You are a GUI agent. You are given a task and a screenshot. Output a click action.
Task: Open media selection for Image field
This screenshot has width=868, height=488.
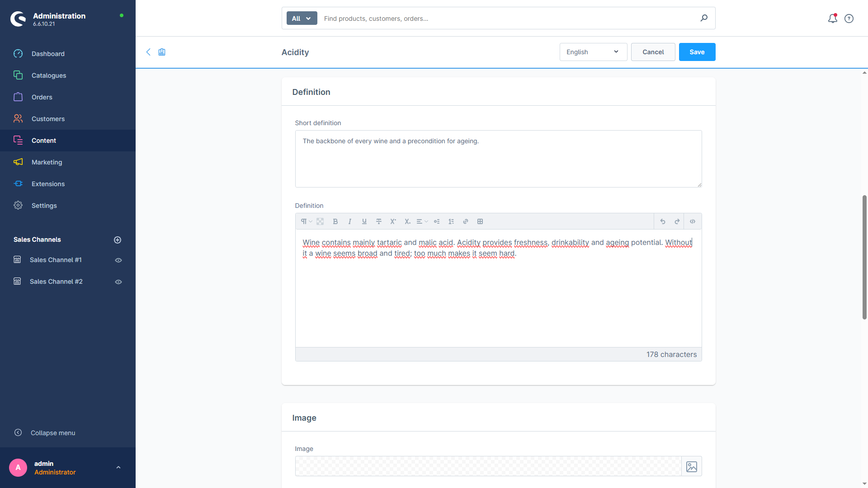point(692,466)
